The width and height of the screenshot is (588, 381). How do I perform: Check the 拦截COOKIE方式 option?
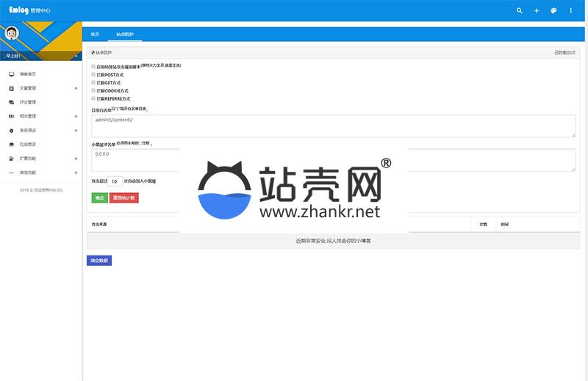point(93,90)
